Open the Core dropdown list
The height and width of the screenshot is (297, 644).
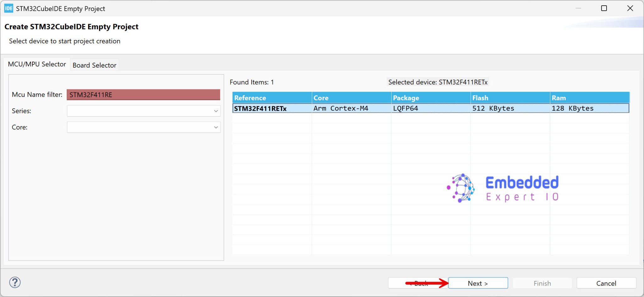click(x=216, y=127)
